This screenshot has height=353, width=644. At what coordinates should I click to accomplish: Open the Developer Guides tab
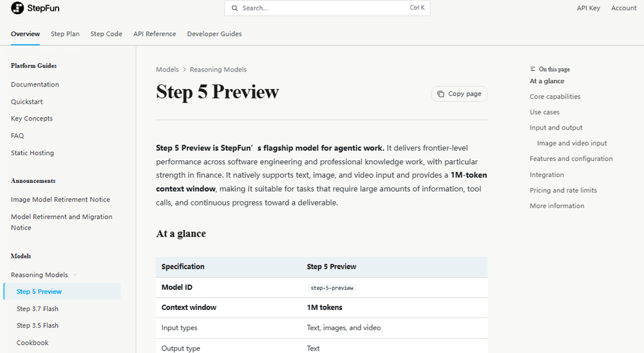pyautogui.click(x=214, y=33)
